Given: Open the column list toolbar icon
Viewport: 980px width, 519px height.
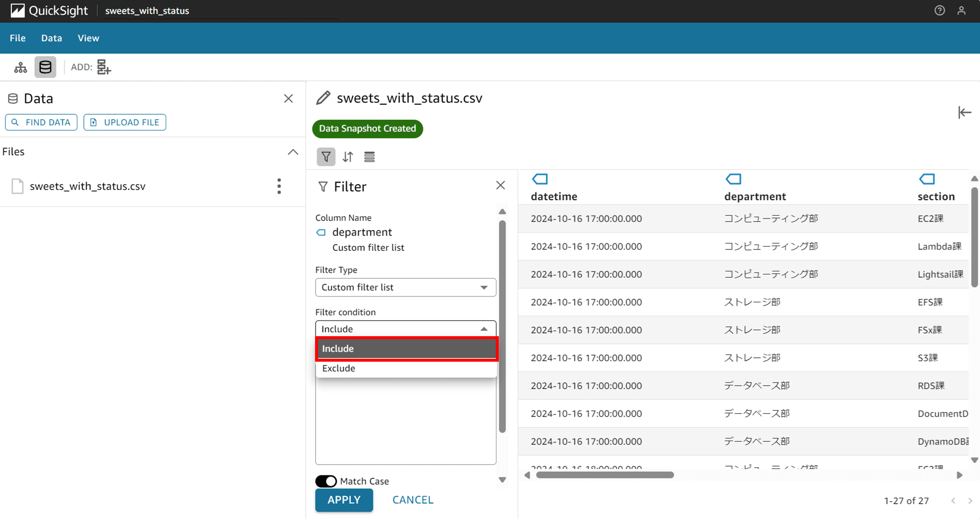Looking at the screenshot, I should [369, 157].
